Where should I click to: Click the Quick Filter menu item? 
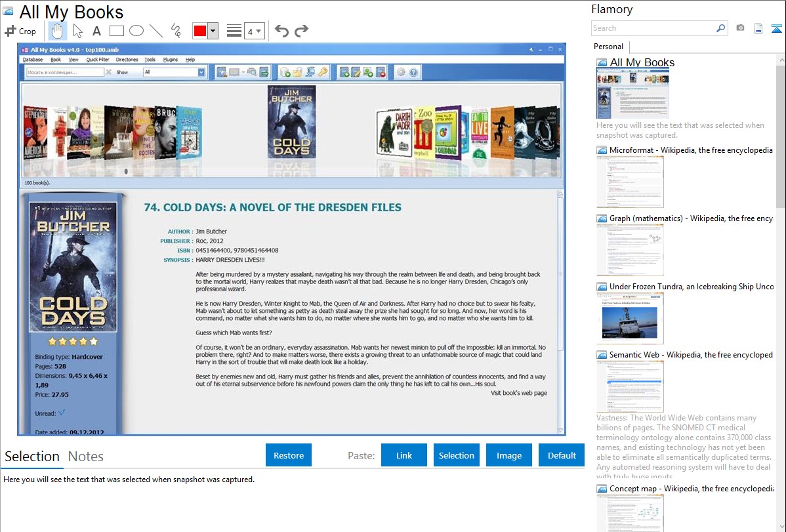point(97,60)
